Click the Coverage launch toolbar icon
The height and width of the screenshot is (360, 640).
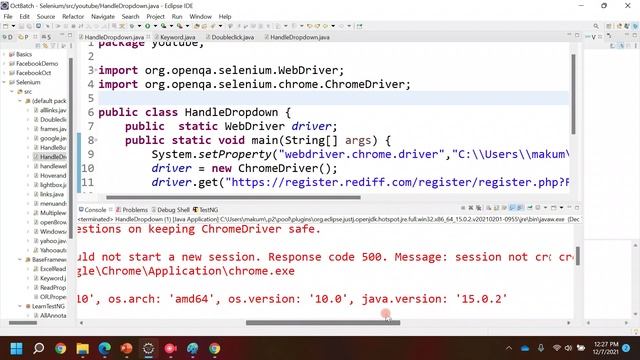pos(163,26)
